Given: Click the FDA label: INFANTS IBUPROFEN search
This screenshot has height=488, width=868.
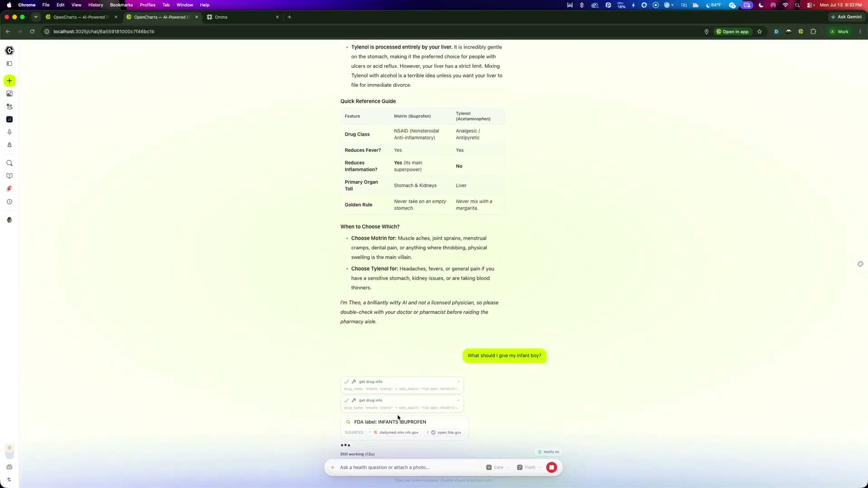Looking at the screenshot, I should pos(390,422).
